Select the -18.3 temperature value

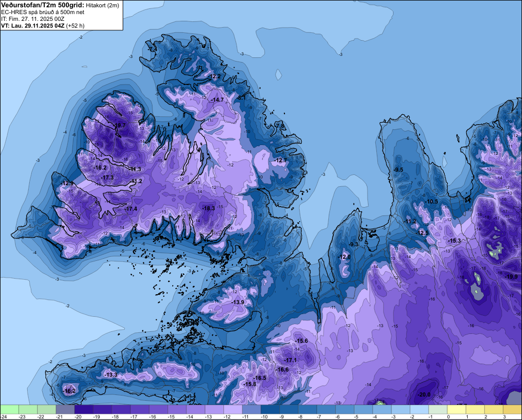click(x=209, y=208)
